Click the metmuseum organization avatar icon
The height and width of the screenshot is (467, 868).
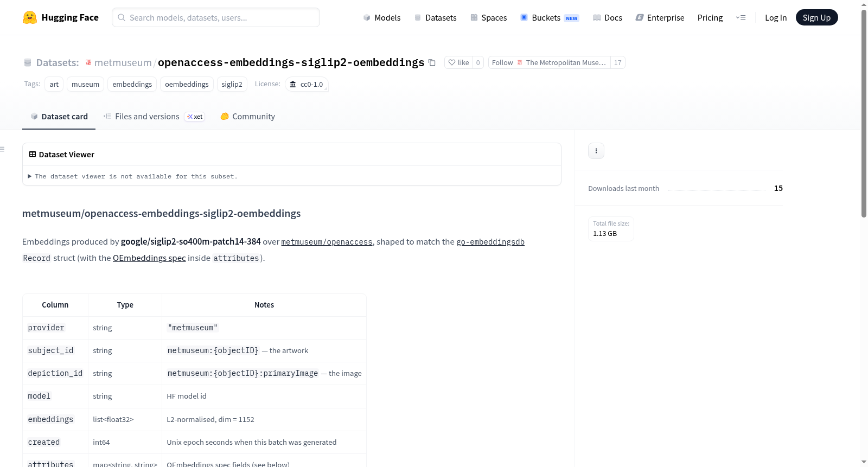tap(88, 62)
